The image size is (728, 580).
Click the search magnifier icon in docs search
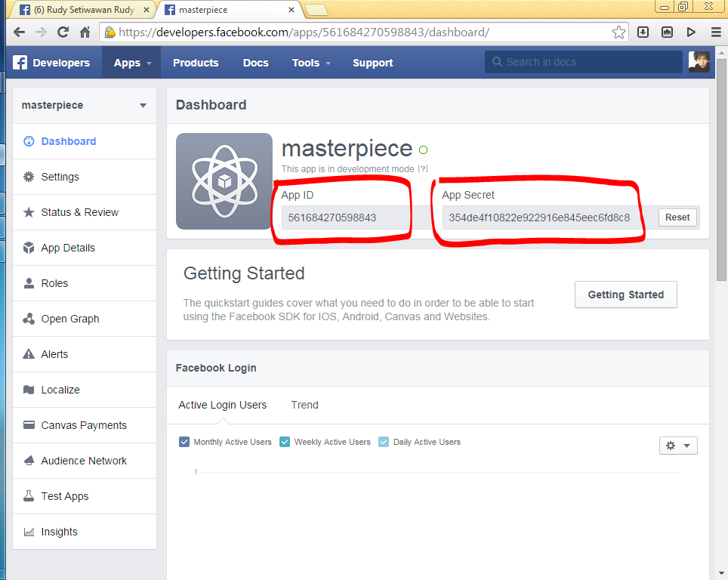point(497,62)
